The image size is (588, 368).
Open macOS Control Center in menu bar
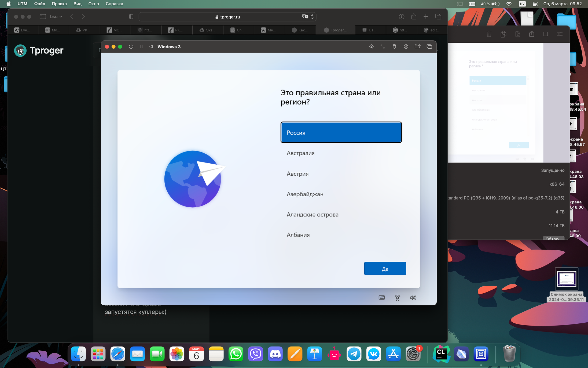pyautogui.click(x=535, y=4)
